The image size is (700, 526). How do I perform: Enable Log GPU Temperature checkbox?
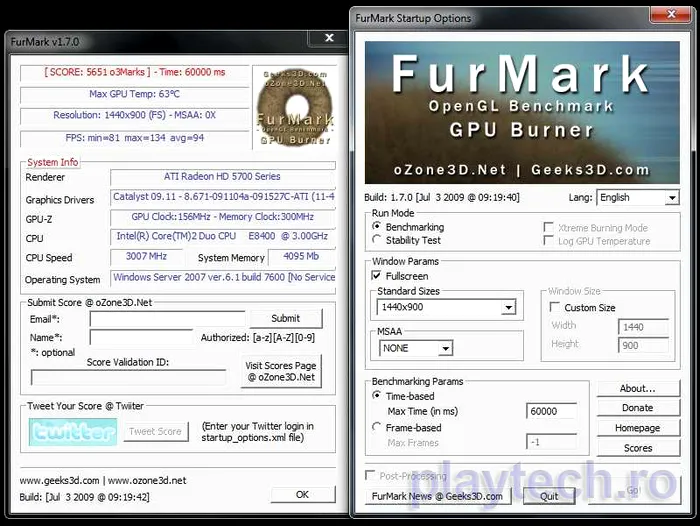pyautogui.click(x=548, y=241)
